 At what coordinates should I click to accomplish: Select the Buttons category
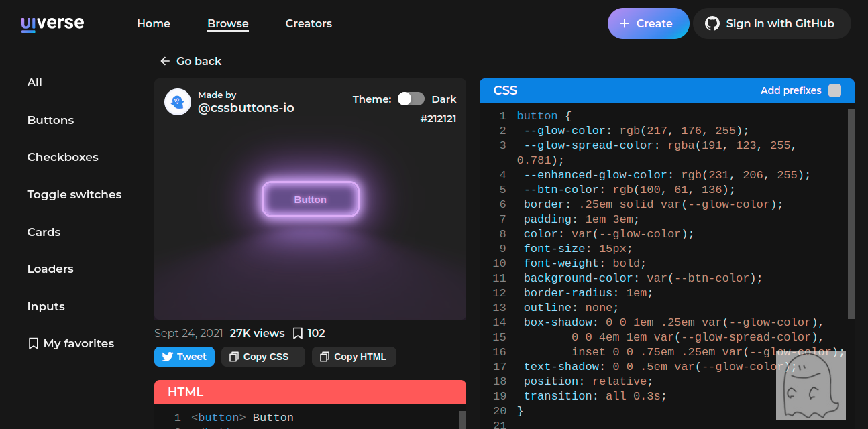tap(50, 120)
